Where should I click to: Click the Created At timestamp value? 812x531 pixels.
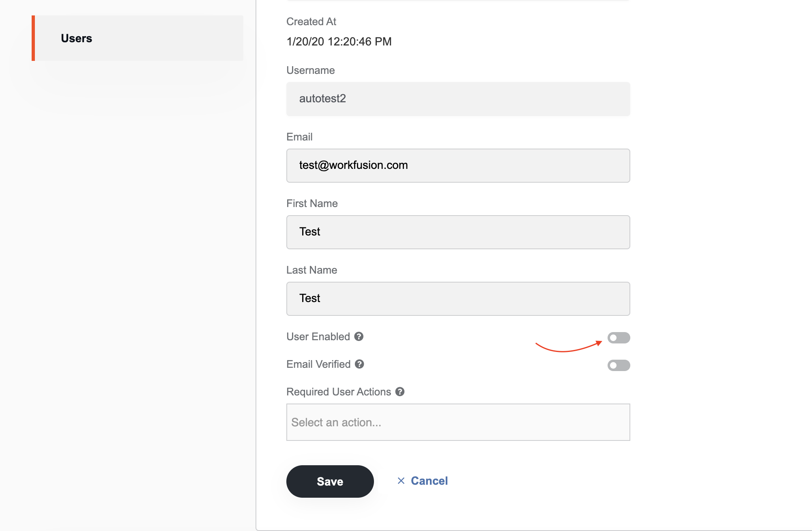coord(339,41)
